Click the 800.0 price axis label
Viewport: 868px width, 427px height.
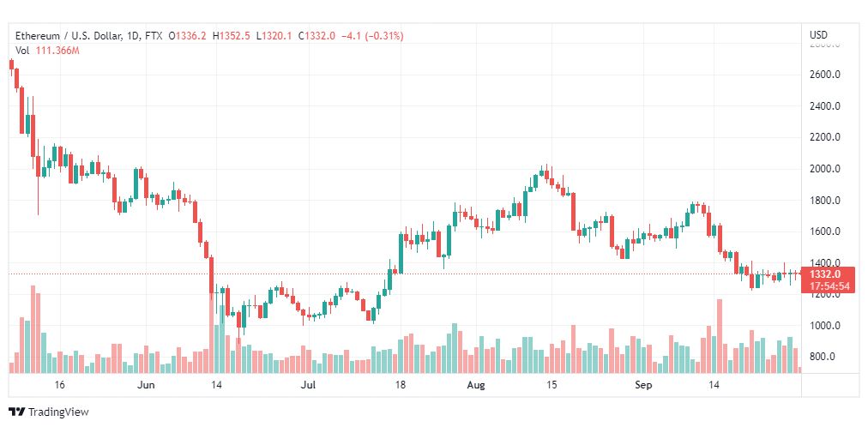827,357
